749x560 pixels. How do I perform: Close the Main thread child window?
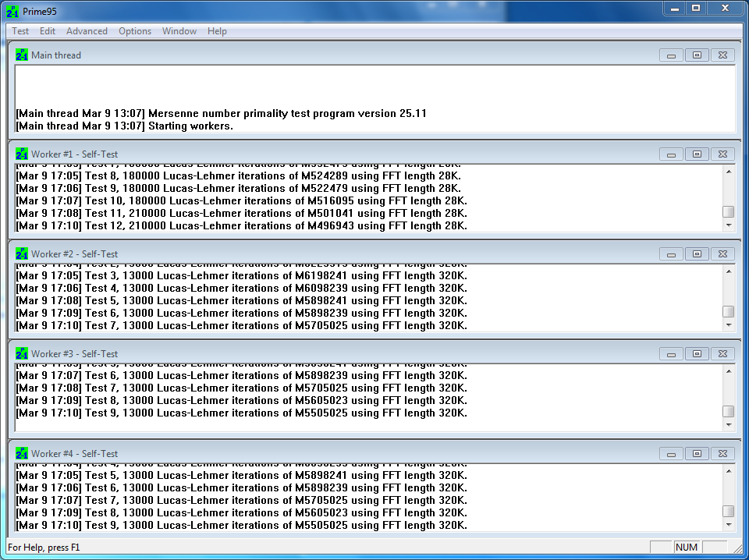tap(722, 55)
